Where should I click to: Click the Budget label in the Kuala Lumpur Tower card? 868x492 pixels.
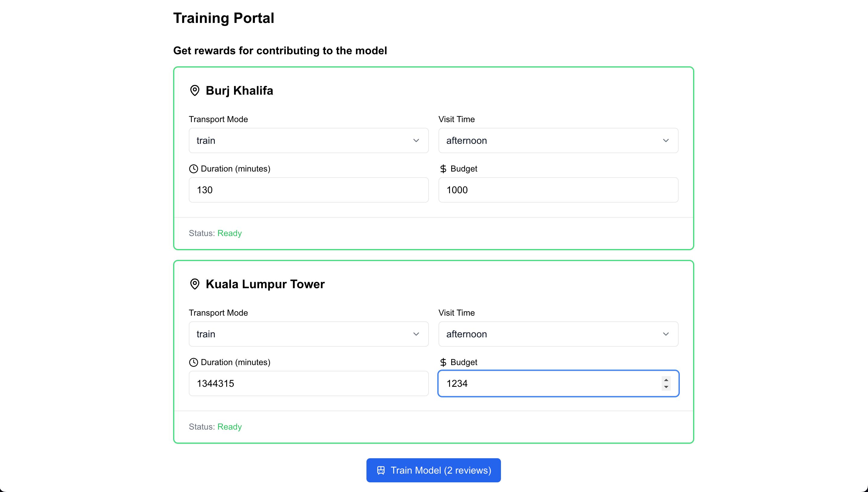pyautogui.click(x=464, y=363)
